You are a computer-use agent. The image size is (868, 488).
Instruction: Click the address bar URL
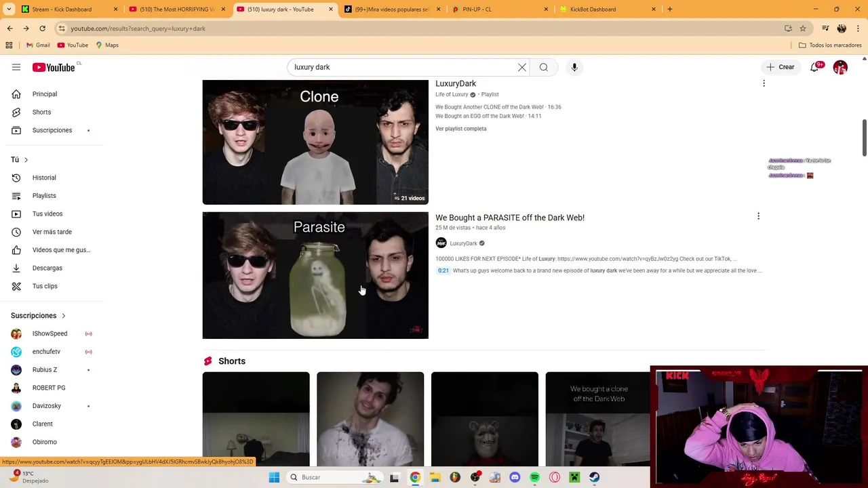pyautogui.click(x=138, y=28)
